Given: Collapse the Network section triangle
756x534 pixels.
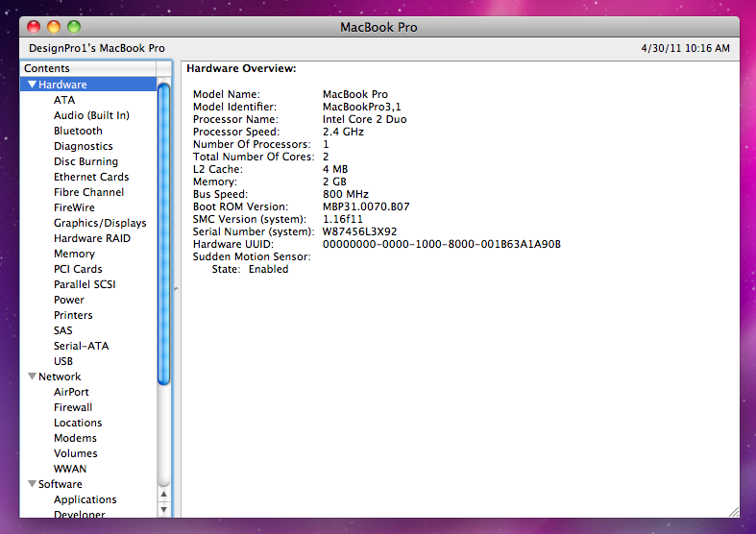Looking at the screenshot, I should pyautogui.click(x=32, y=376).
